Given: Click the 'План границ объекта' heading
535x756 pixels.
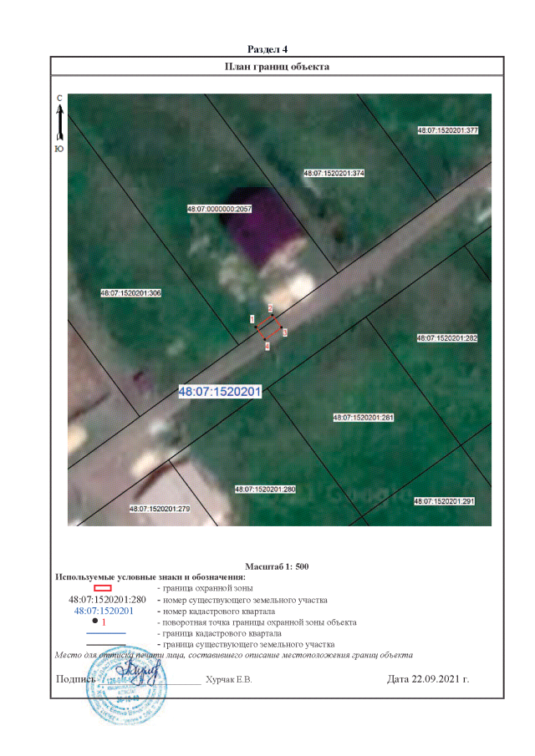Looking at the screenshot, I should (x=278, y=67).
